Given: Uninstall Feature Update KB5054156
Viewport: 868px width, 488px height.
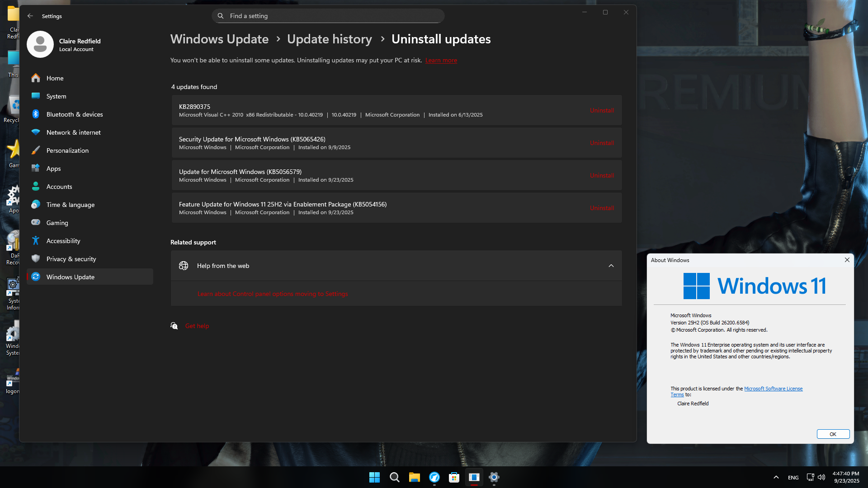Looking at the screenshot, I should click(x=602, y=208).
